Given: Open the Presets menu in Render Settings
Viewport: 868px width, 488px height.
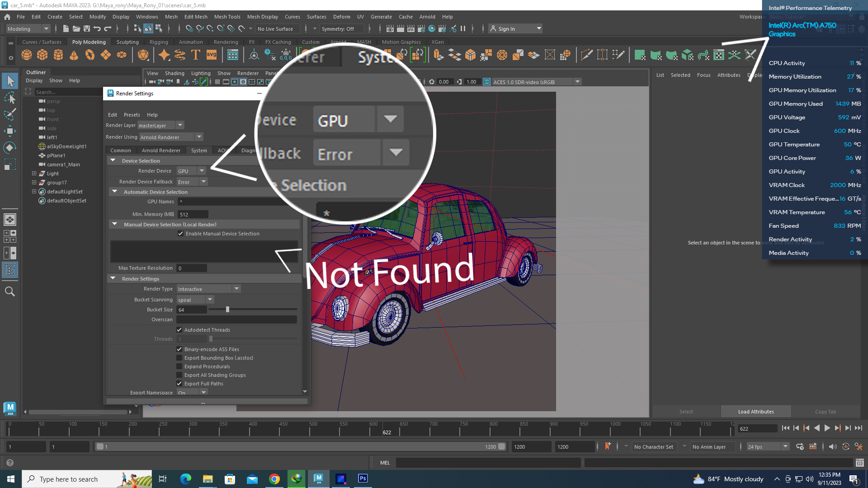Looking at the screenshot, I should [132, 114].
